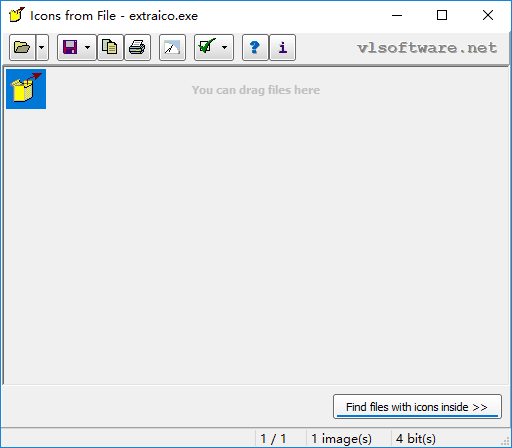Close the Icons from File window
This screenshot has height=448, width=512.
[488, 15]
